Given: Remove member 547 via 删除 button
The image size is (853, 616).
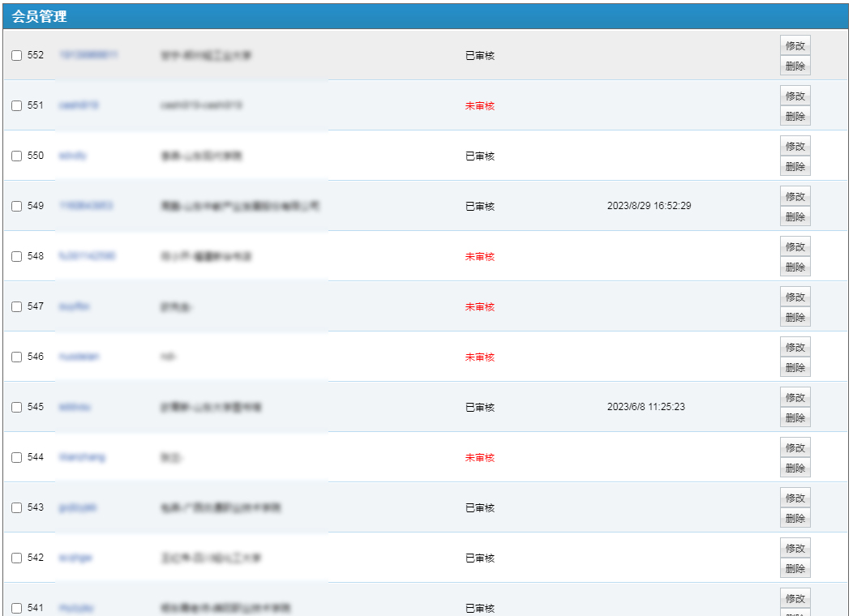Looking at the screenshot, I should pos(795,317).
